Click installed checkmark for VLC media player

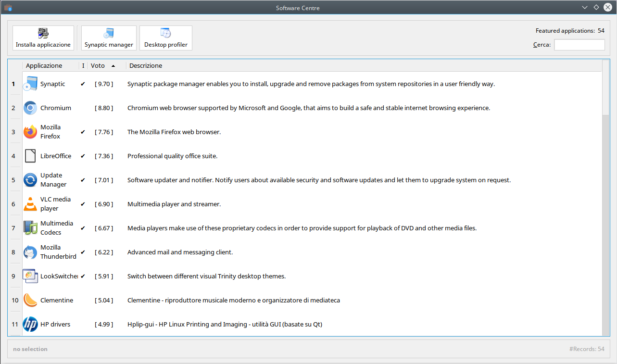(83, 204)
